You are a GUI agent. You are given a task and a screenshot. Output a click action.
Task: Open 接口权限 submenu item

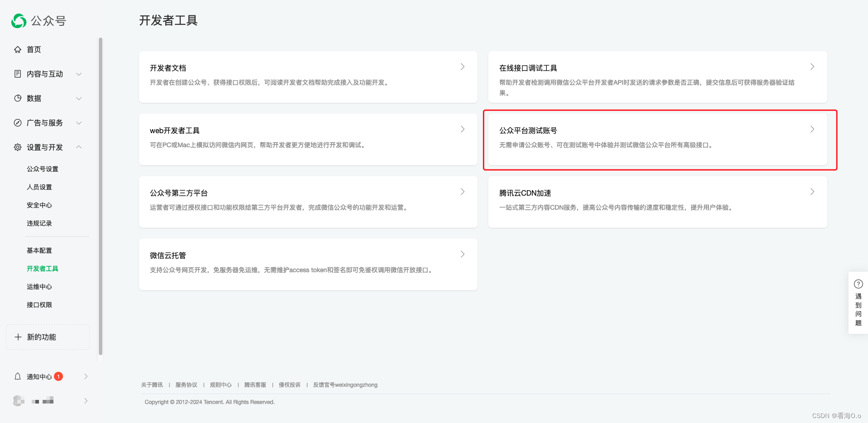click(x=39, y=305)
